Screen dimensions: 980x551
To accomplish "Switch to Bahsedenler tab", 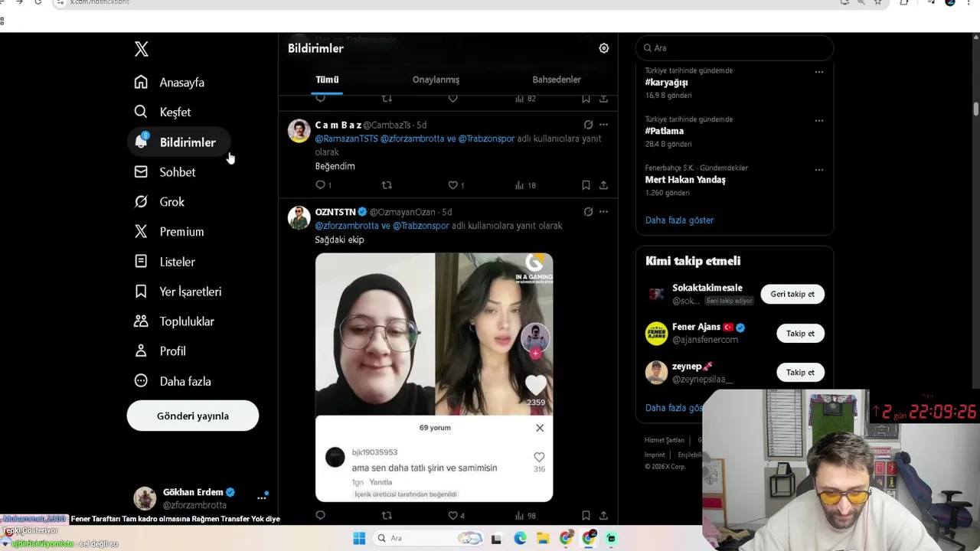I will pyautogui.click(x=557, y=80).
